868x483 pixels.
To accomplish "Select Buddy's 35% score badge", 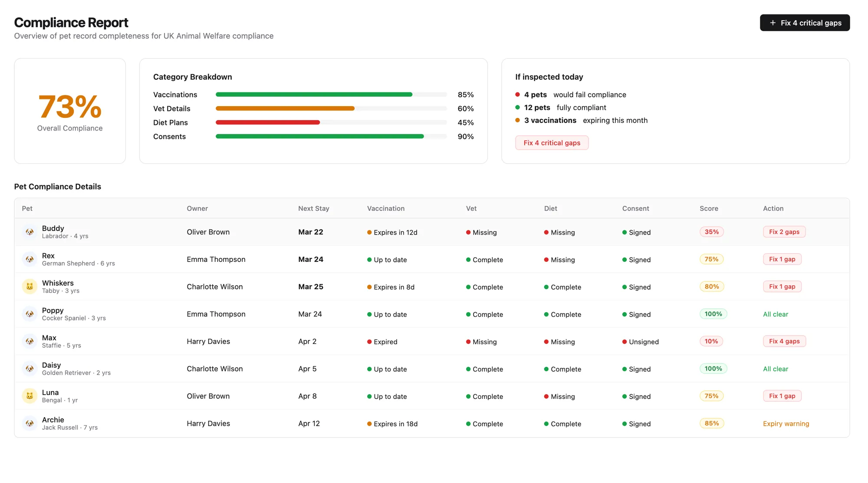I will point(711,232).
